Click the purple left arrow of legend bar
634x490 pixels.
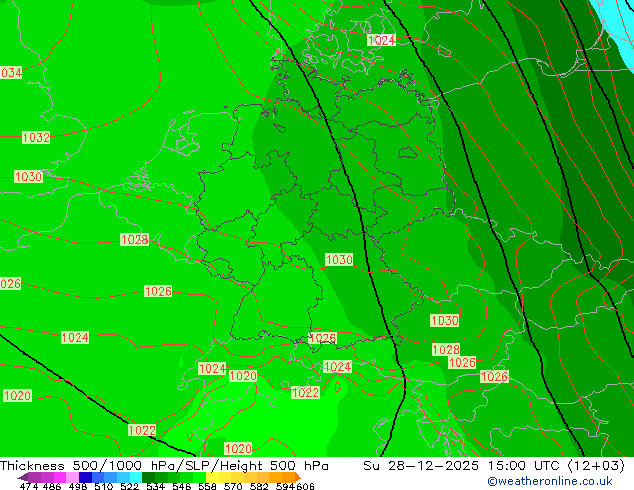click(x=22, y=477)
